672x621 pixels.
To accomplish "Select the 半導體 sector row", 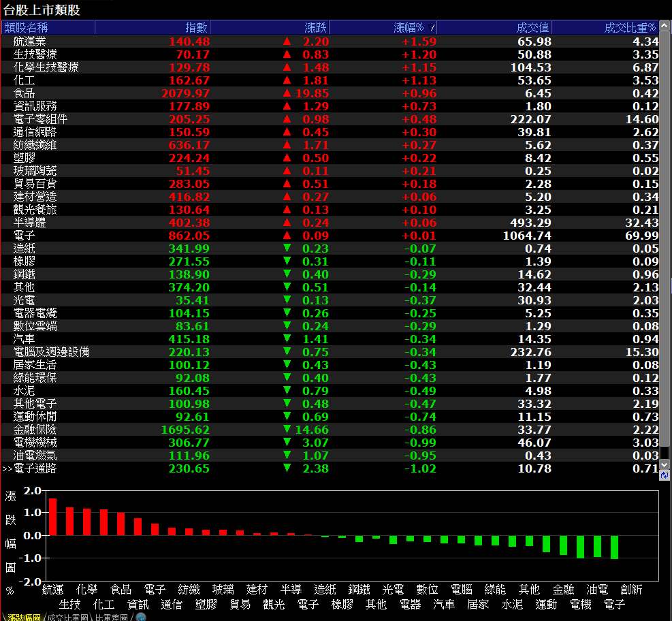I will [x=330, y=223].
